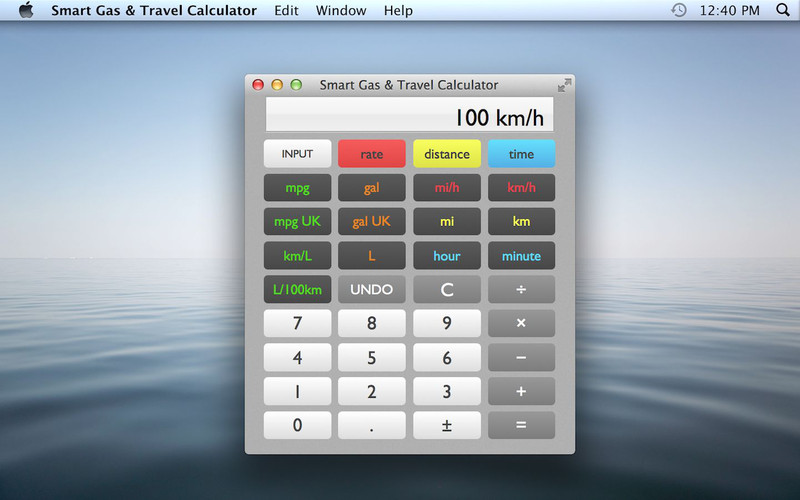Open the Help menu
800x500 pixels.
[398, 10]
